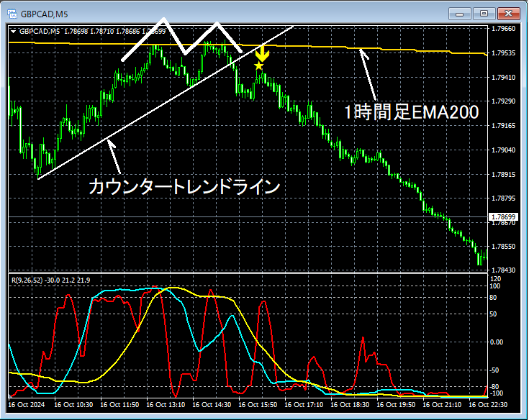This screenshot has height=420, width=529.
Task: Expand the triangle menu beside GBPCAD,M5 header
Action: [x=13, y=32]
